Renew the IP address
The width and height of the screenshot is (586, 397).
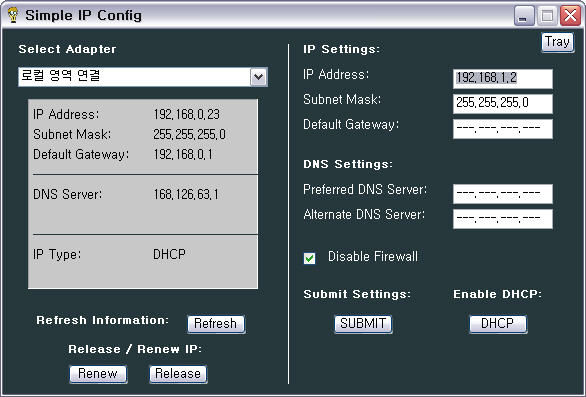pos(98,374)
